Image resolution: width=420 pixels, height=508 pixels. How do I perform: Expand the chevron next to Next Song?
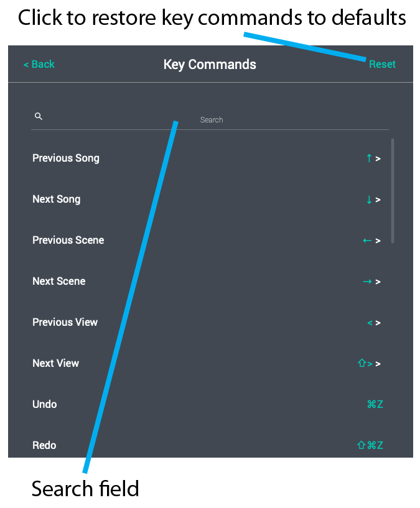point(379,200)
